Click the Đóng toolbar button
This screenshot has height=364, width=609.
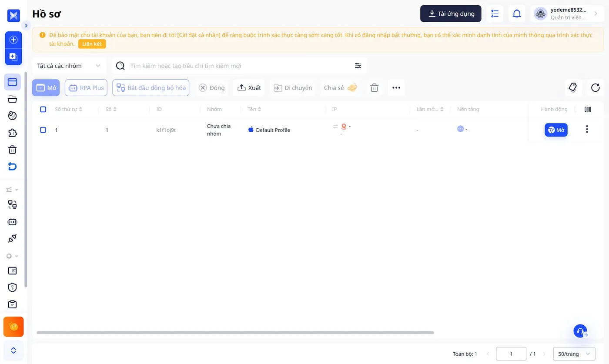point(212,87)
